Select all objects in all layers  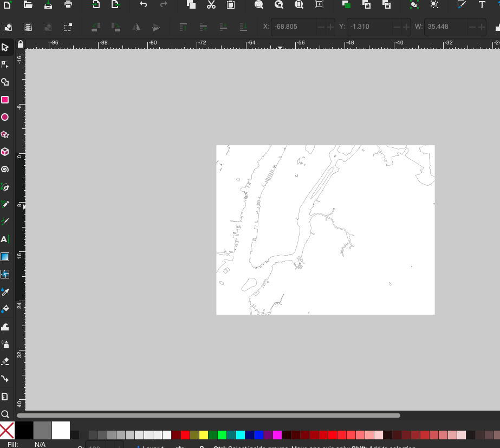click(28, 27)
